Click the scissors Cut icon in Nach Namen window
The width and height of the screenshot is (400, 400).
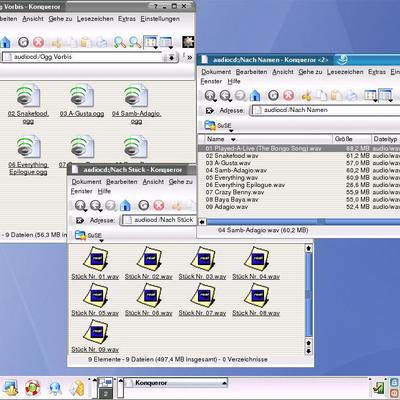pos(306,96)
